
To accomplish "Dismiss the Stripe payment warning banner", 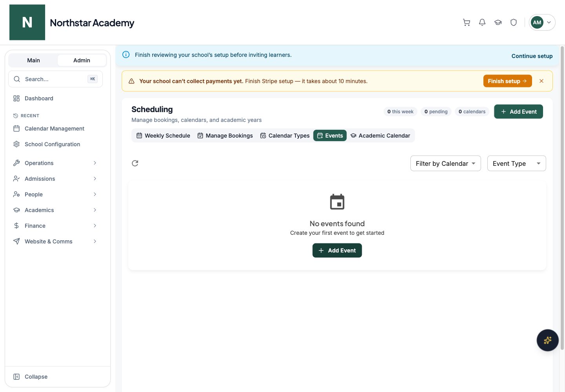I will coord(541,81).
